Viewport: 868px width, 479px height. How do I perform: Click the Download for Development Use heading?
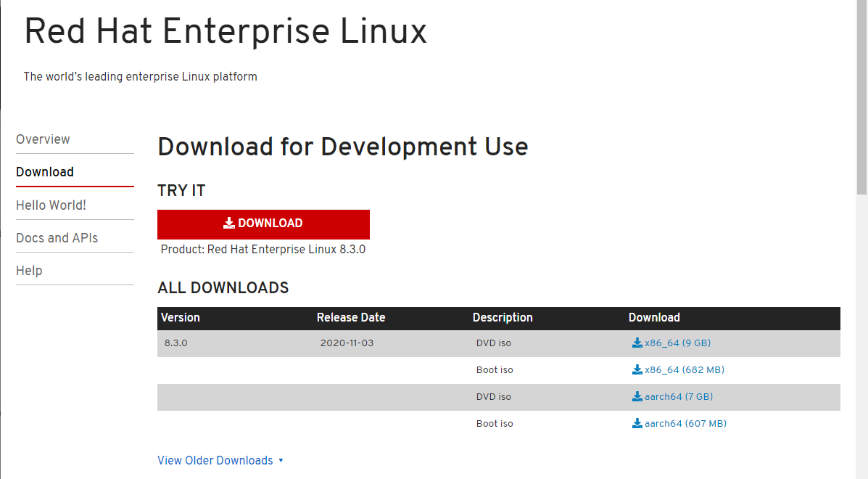tap(343, 147)
